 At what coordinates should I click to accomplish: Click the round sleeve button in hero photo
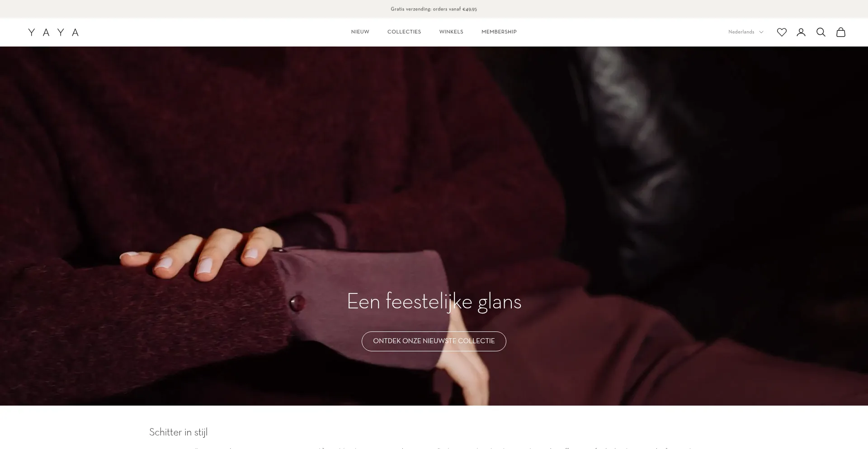click(297, 303)
